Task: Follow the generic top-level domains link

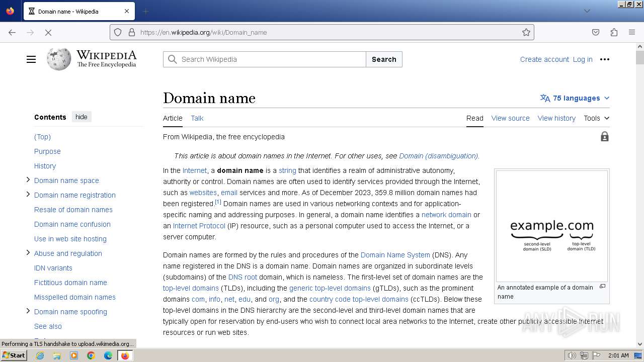Action: (330, 288)
